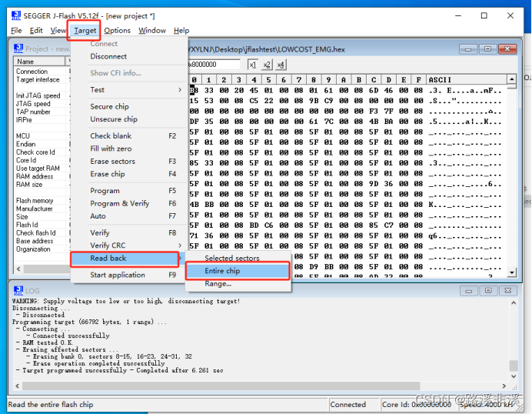The width and height of the screenshot is (532, 414).
Task: Set hex view width to x2
Action: point(267,65)
